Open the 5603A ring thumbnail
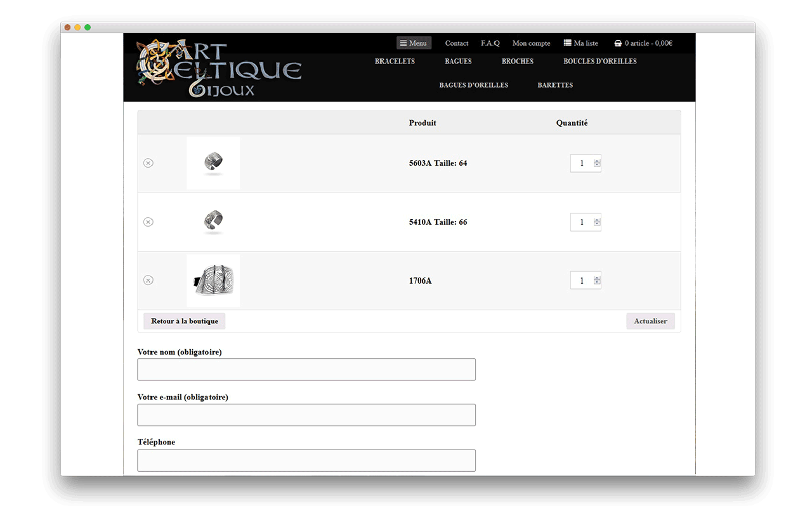The height and width of the screenshot is (508, 812). (x=213, y=163)
